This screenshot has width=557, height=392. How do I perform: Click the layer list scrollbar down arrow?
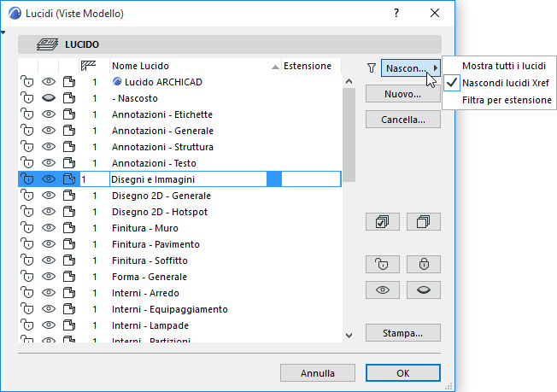348,335
